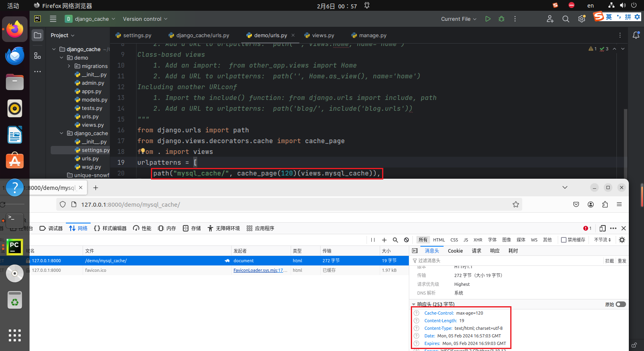644x351 pixels.
Task: Clear network requests with the block icon
Action: point(406,240)
